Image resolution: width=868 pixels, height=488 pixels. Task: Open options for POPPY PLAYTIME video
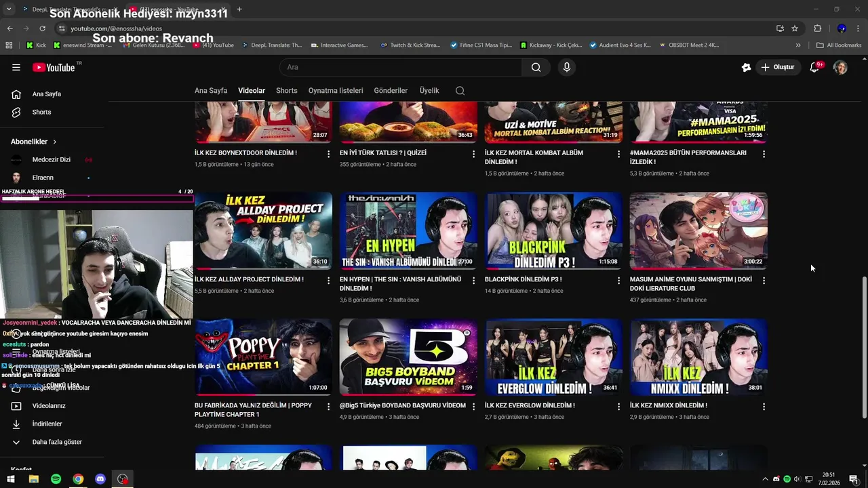328,407
